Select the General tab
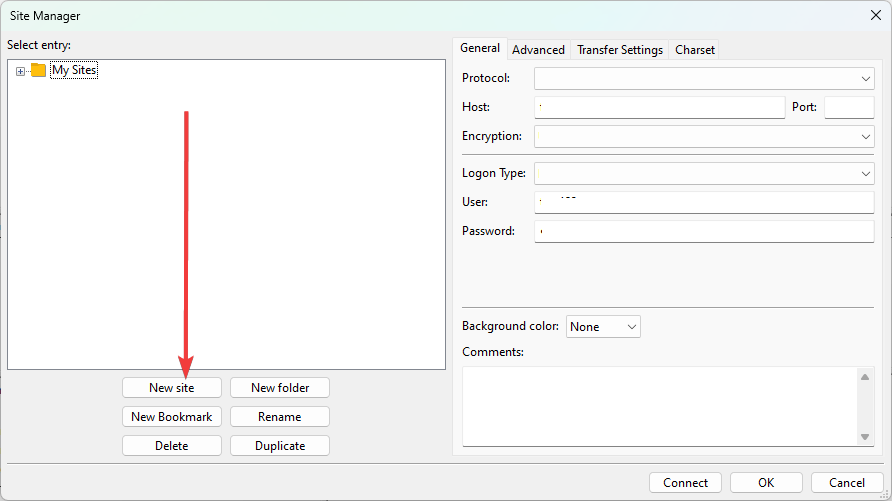 click(480, 48)
